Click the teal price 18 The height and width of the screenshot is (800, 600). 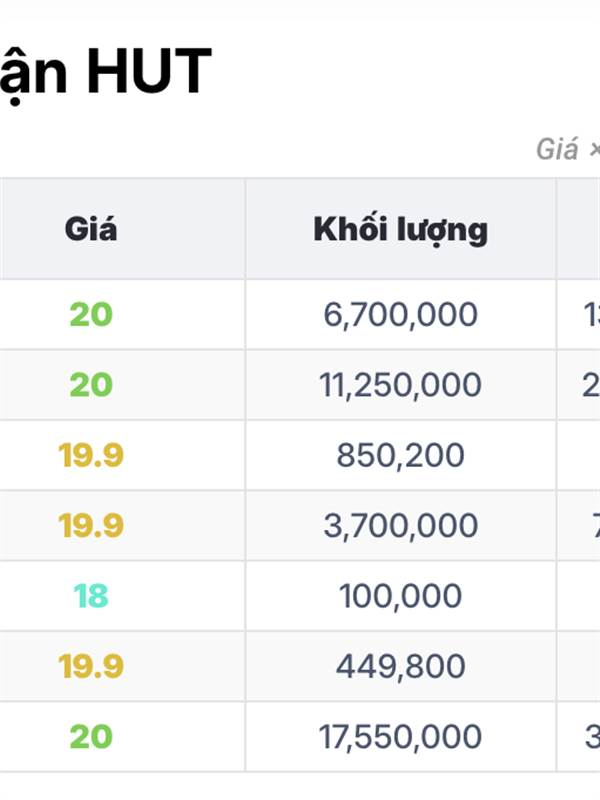pos(91,596)
